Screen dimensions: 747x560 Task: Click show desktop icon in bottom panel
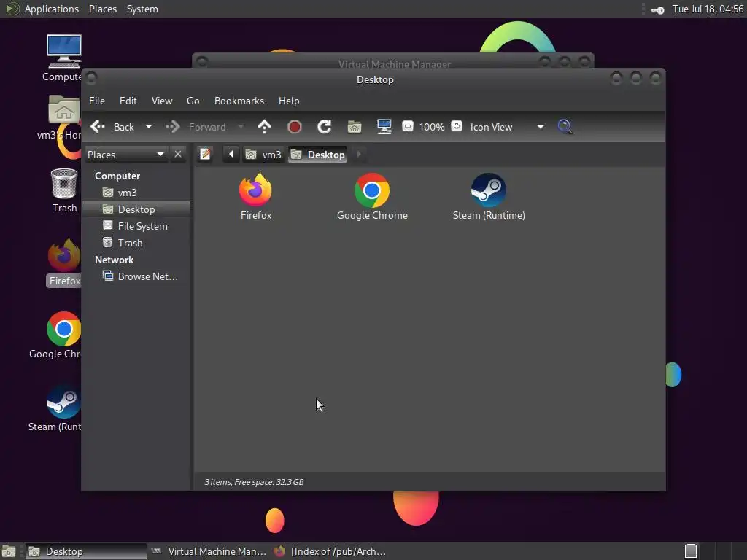coord(9,551)
